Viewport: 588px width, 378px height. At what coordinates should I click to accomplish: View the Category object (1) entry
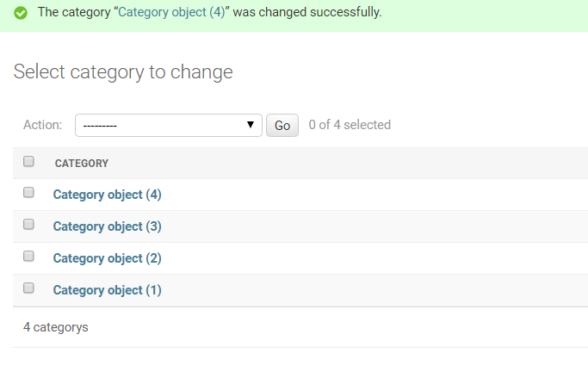click(x=108, y=290)
